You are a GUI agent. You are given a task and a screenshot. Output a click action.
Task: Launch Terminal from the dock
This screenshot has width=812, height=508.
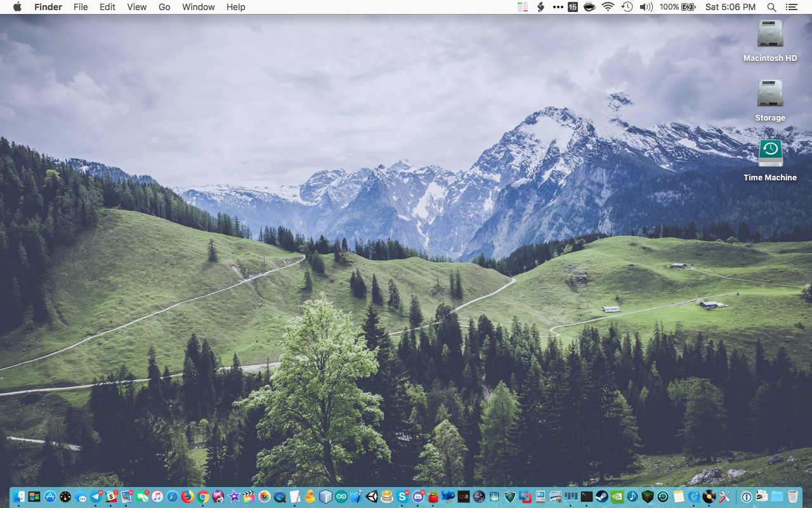(587, 497)
